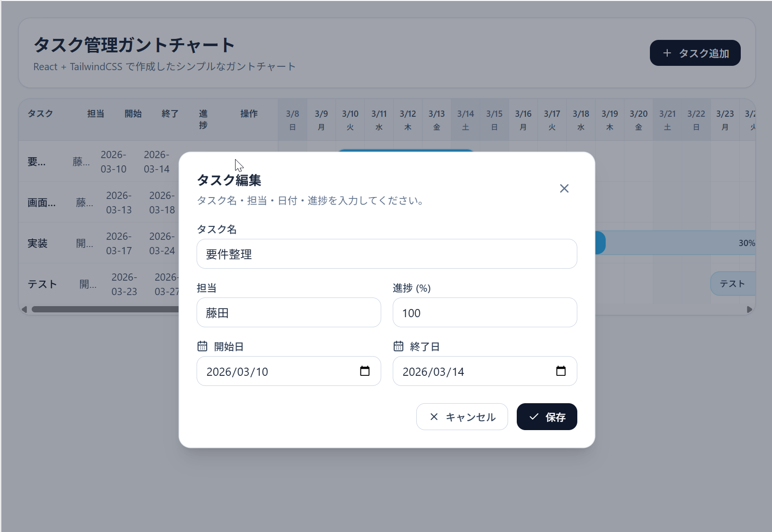Close the タスク編集 dialog with X
The width and height of the screenshot is (772, 532).
pos(564,188)
